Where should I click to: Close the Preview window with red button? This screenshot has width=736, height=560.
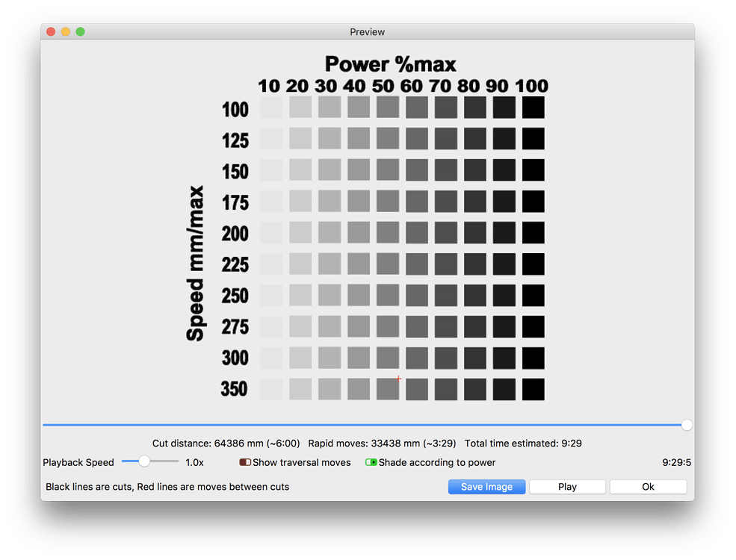[51, 31]
